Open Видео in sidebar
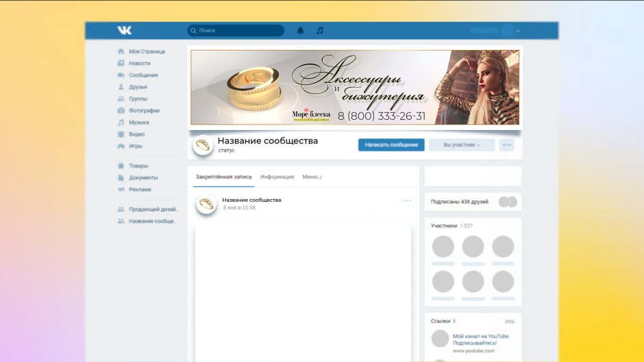Image resolution: width=644 pixels, height=362 pixels. [137, 134]
